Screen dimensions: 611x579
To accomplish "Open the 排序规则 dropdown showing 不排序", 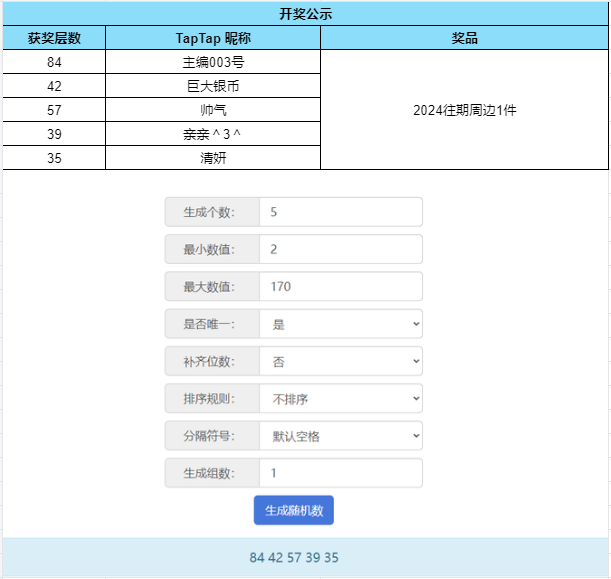I will click(341, 398).
